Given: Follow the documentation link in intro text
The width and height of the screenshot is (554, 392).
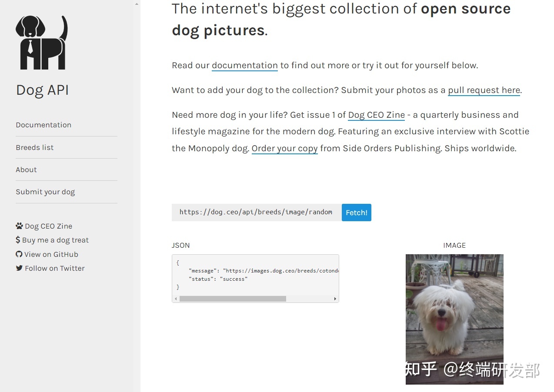Looking at the screenshot, I should click(245, 65).
